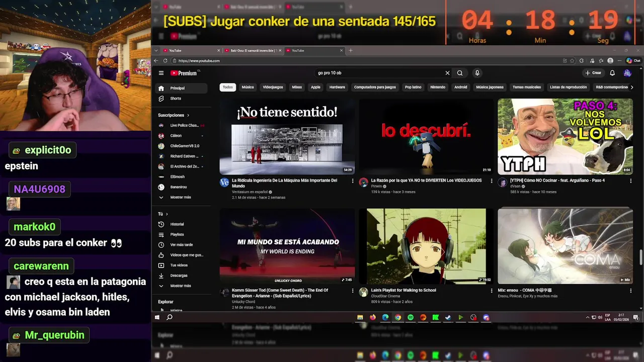Screen dimensions: 644x362
Task: Click the YouTube Premium logo
Action: pyautogui.click(x=185, y=73)
